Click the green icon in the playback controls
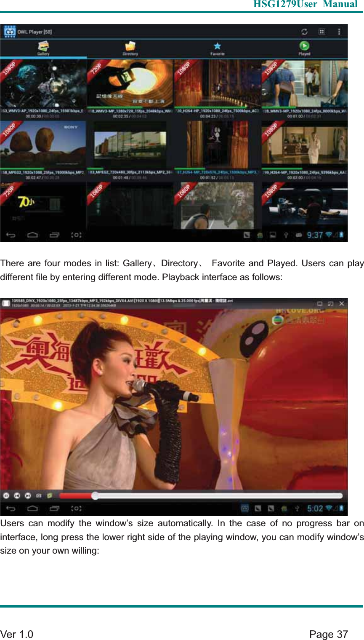Image resolution: width=364 pixels, height=640 pixels. tap(50, 495)
